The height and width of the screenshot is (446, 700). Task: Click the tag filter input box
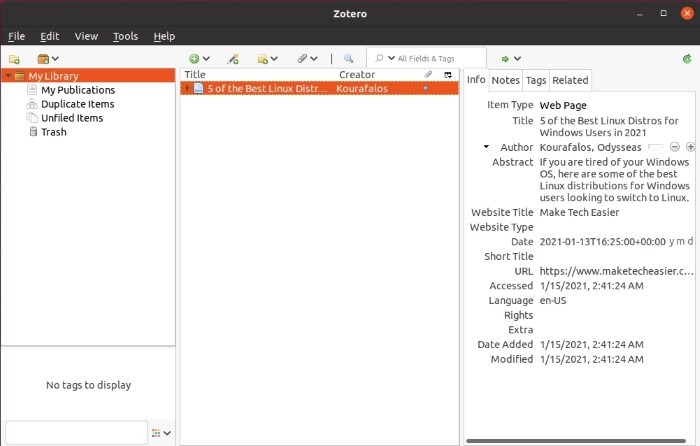[76, 433]
